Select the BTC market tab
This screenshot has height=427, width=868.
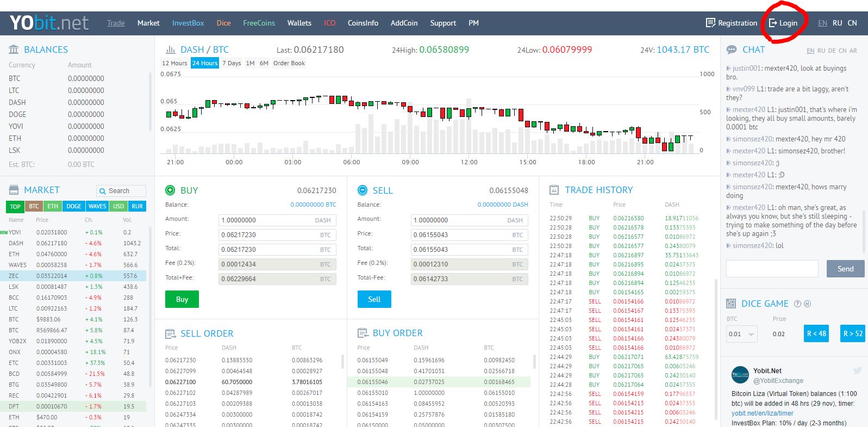click(x=34, y=207)
